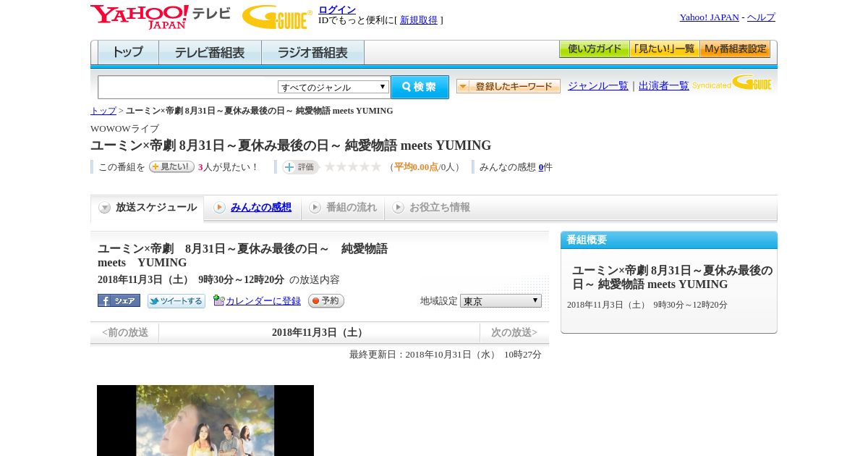Open the 「見たい!」一覧 button
The image size is (868, 456).
coord(664,49)
